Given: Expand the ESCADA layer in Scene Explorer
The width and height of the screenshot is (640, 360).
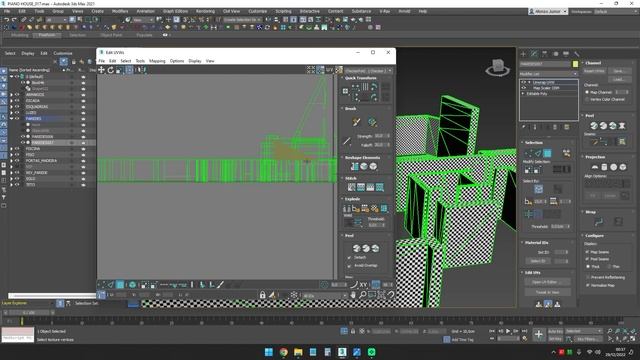Looking at the screenshot, I should tap(11, 101).
